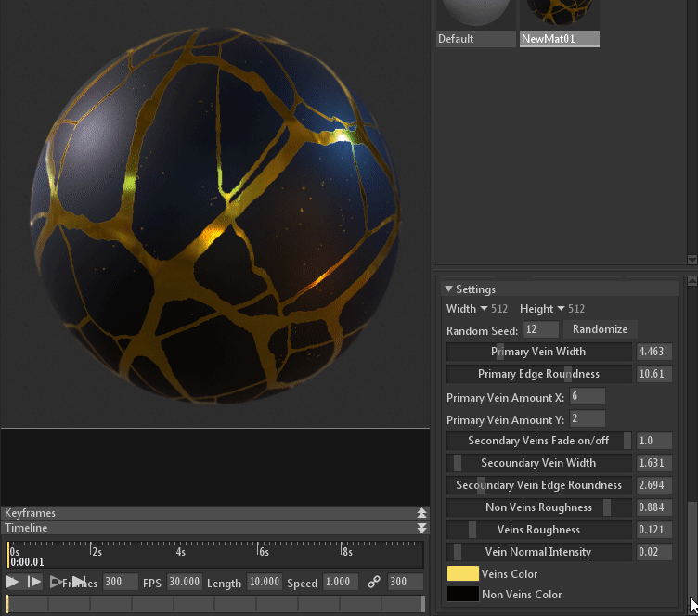Click the Frames count field
The image size is (698, 616).
(120, 582)
